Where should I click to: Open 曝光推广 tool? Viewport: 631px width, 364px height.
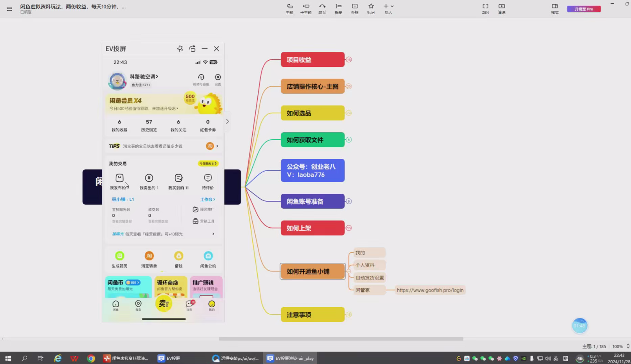point(204,210)
